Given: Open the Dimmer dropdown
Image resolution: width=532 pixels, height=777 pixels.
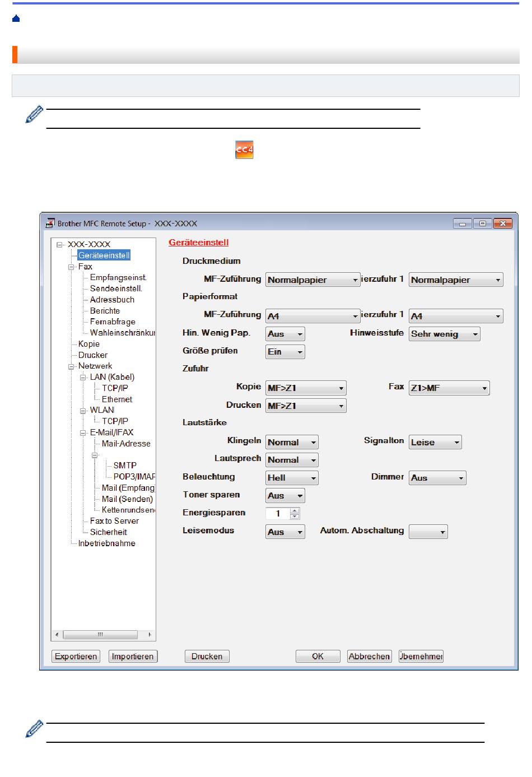Looking at the screenshot, I should tap(437, 478).
